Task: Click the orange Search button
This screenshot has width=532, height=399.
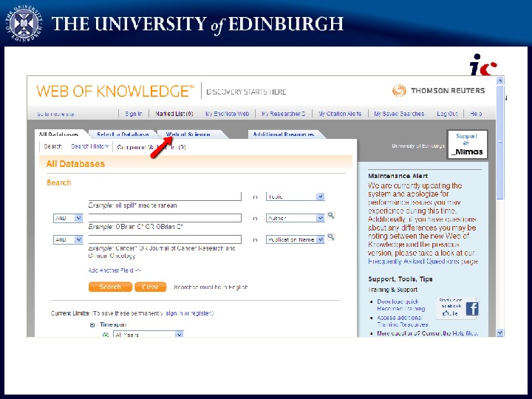Action: tap(110, 287)
